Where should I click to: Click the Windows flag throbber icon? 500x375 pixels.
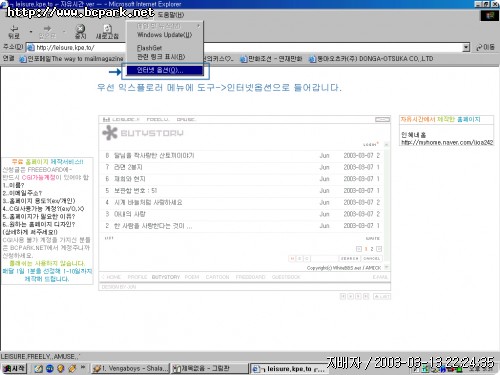coord(489,15)
